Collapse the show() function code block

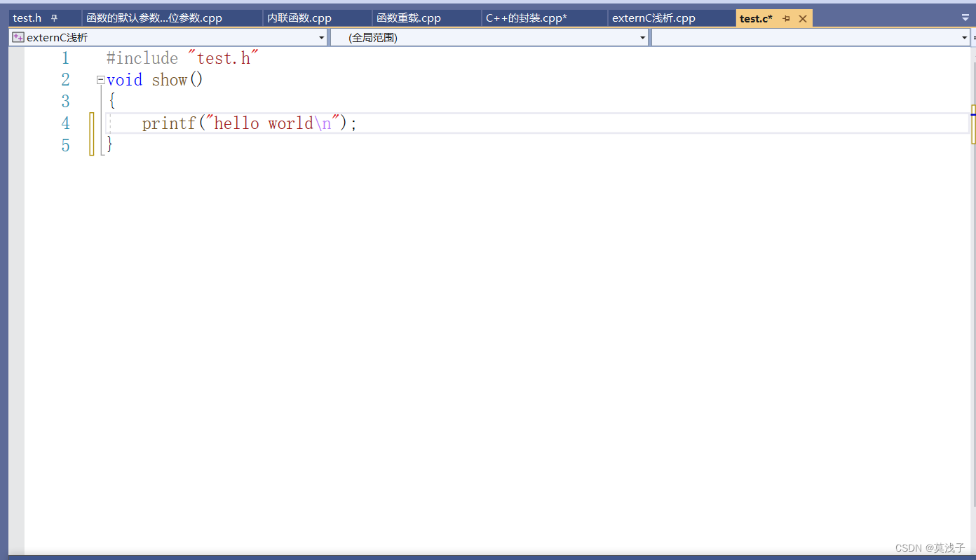point(100,79)
